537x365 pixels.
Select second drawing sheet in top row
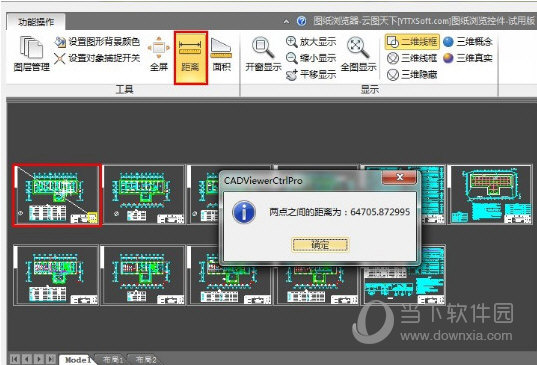[144, 194]
